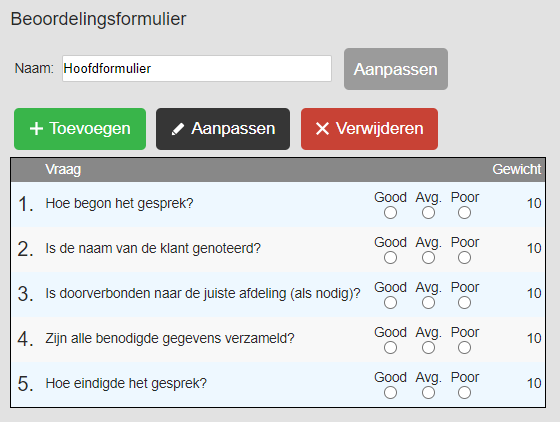Pick Good for Hoe eindigde het gesprek
Viewport: 560px width, 422px height.
(390, 393)
